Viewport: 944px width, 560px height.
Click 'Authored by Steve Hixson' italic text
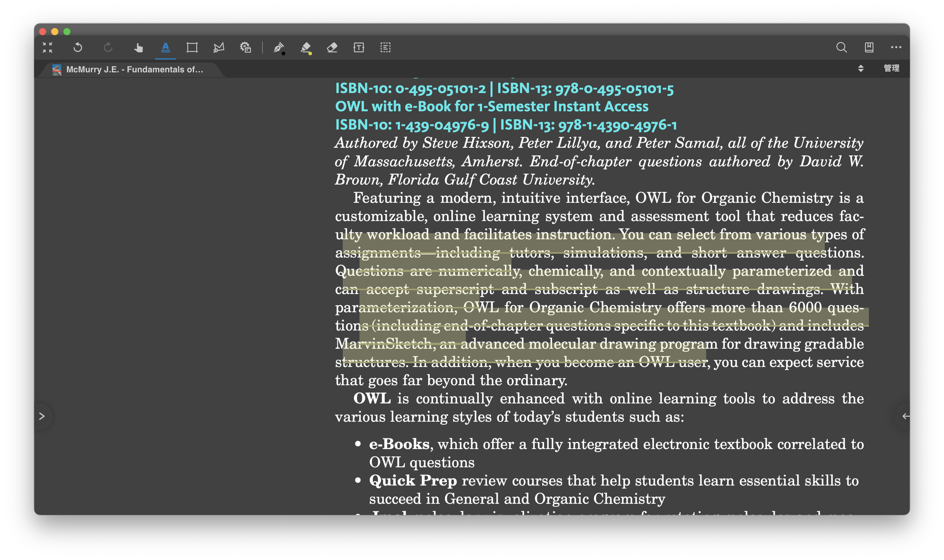click(423, 143)
